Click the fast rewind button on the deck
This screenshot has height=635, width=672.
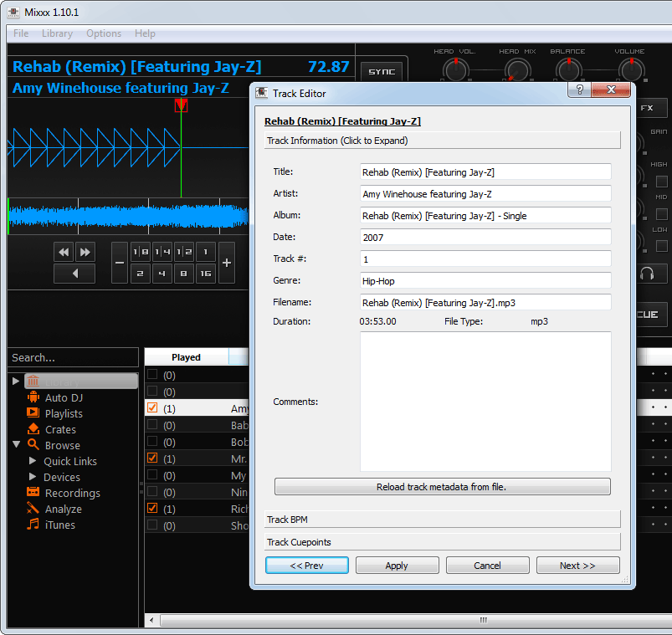point(64,252)
